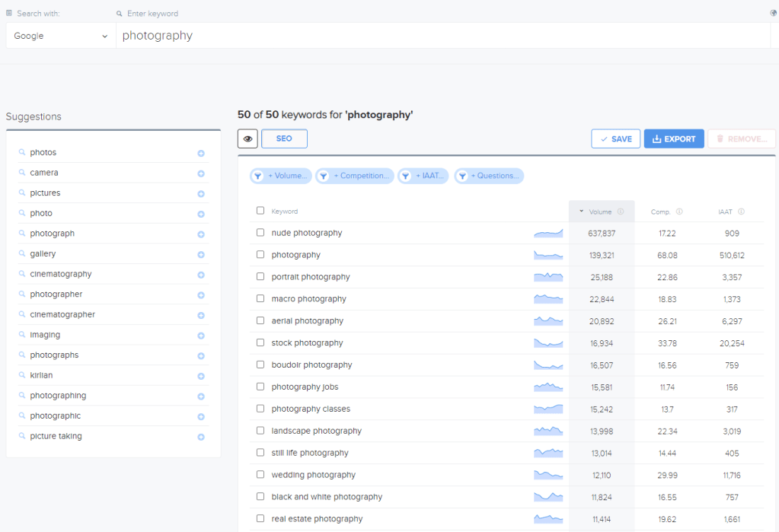Toggle the eye visibility button

click(247, 139)
